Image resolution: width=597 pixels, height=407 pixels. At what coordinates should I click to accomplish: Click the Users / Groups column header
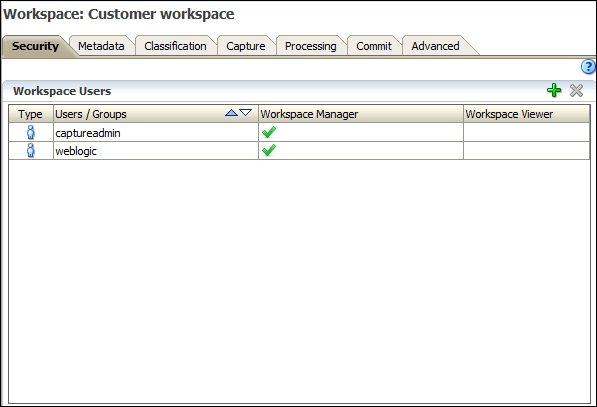(156, 114)
